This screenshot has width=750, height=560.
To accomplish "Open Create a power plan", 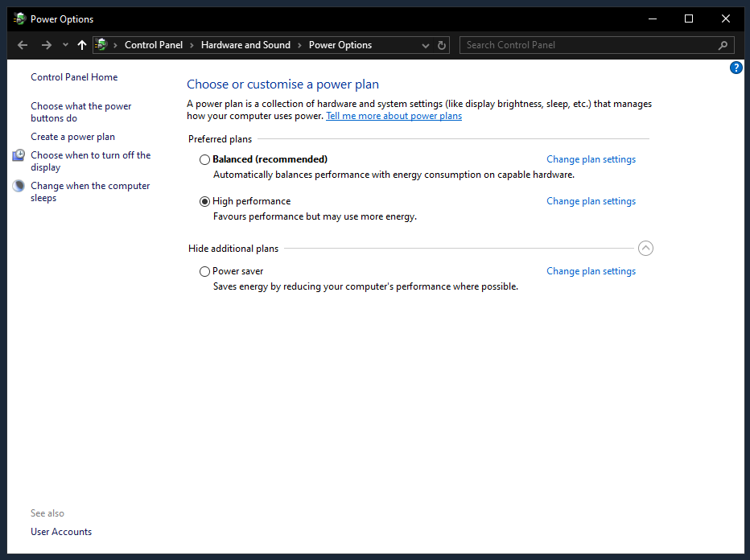I will pyautogui.click(x=72, y=137).
